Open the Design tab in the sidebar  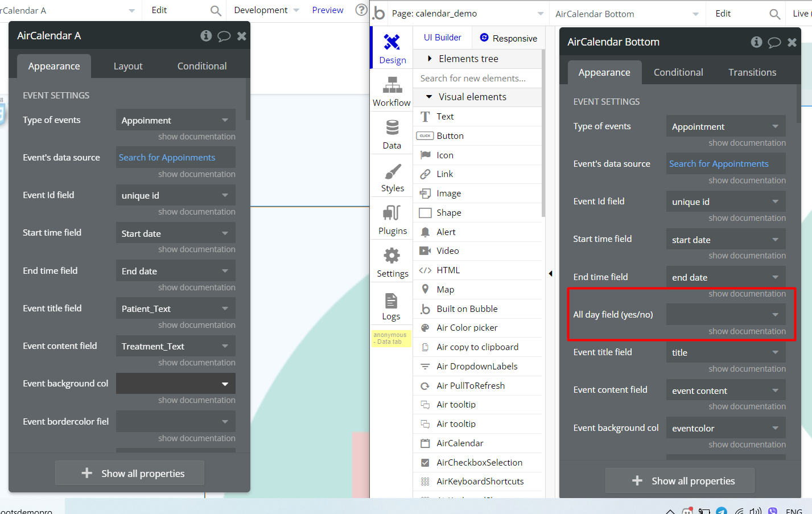392,48
